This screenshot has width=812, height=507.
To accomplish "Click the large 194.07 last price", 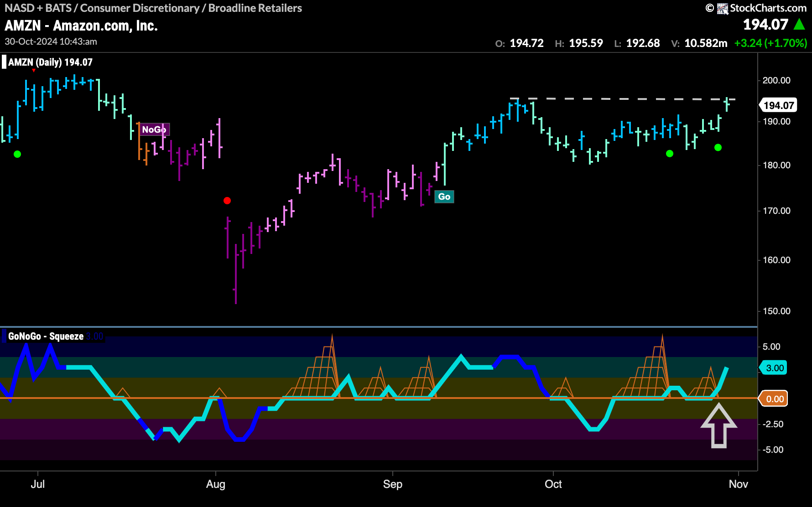I will click(x=765, y=25).
